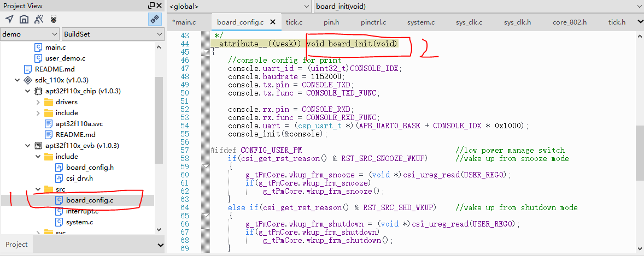Click the hierarchy wand icon in Project View
This screenshot has height=256, width=644.
click(x=39, y=19)
